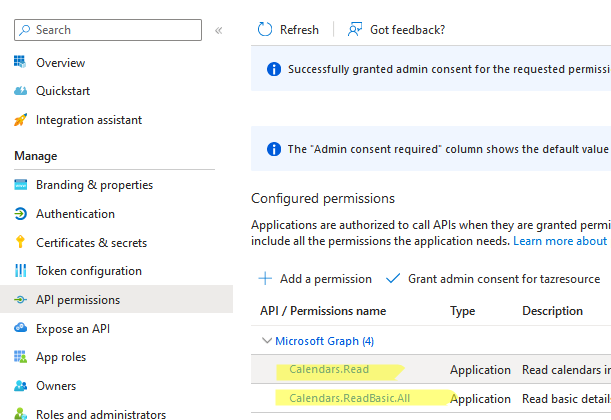Follow the Learn more about link

(x=560, y=241)
